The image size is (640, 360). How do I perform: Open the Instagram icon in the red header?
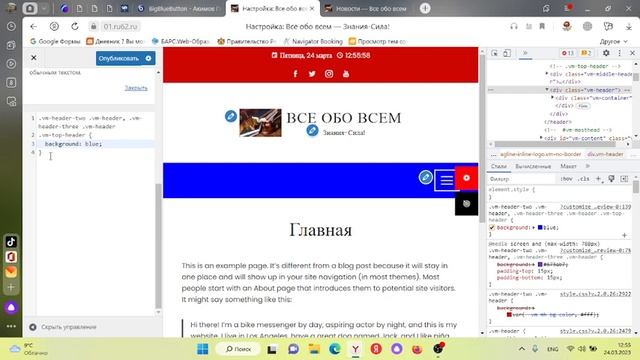[329, 74]
